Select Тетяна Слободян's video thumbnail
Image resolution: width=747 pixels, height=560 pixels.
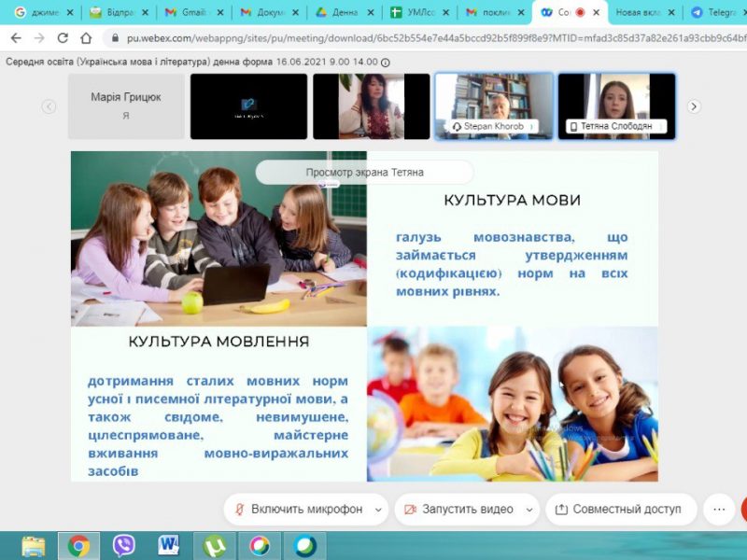point(616,106)
